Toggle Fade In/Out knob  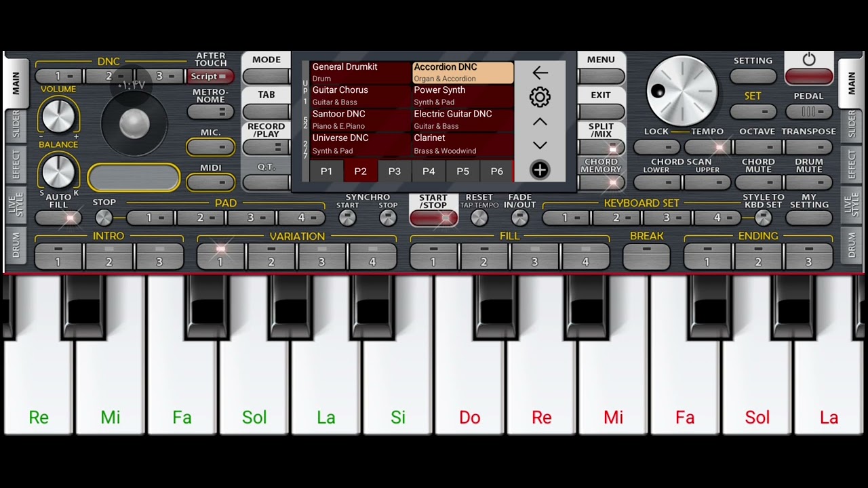coord(519,218)
